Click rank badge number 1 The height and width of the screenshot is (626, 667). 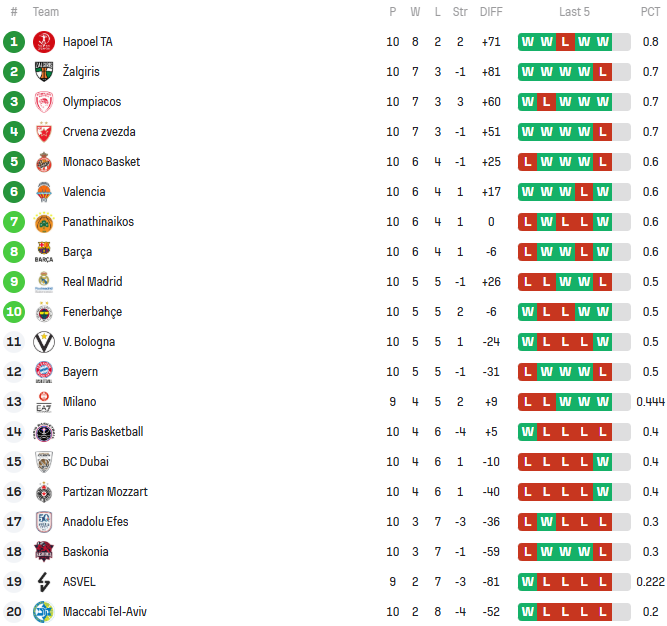pyautogui.click(x=14, y=42)
